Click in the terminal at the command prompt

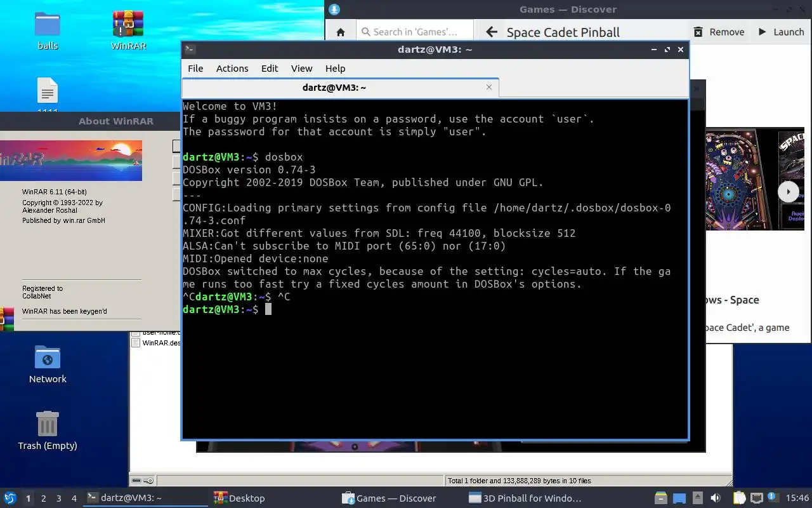pos(268,309)
